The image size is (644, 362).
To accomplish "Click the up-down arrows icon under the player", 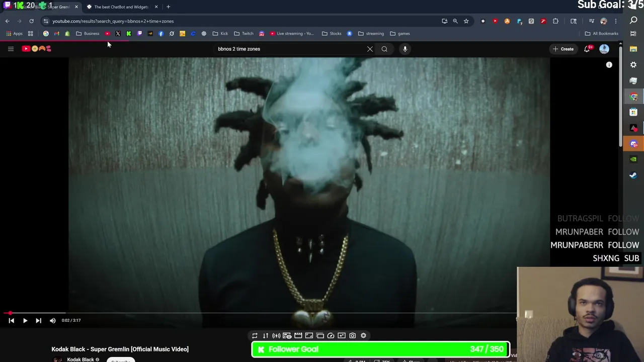I will (266, 335).
